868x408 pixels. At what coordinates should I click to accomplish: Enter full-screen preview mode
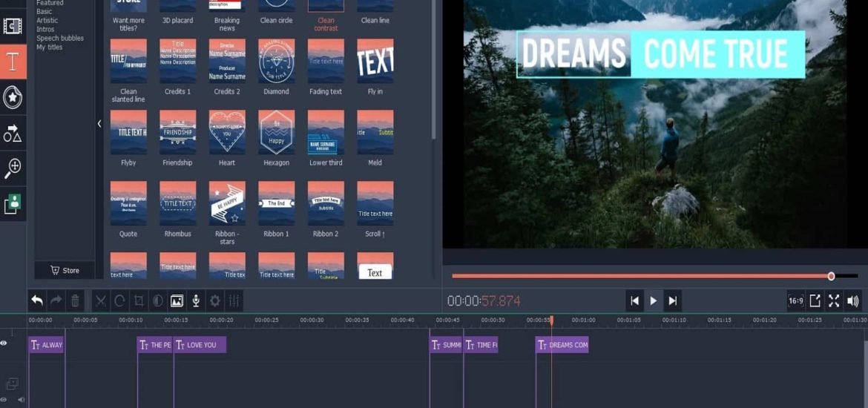pyautogui.click(x=834, y=300)
